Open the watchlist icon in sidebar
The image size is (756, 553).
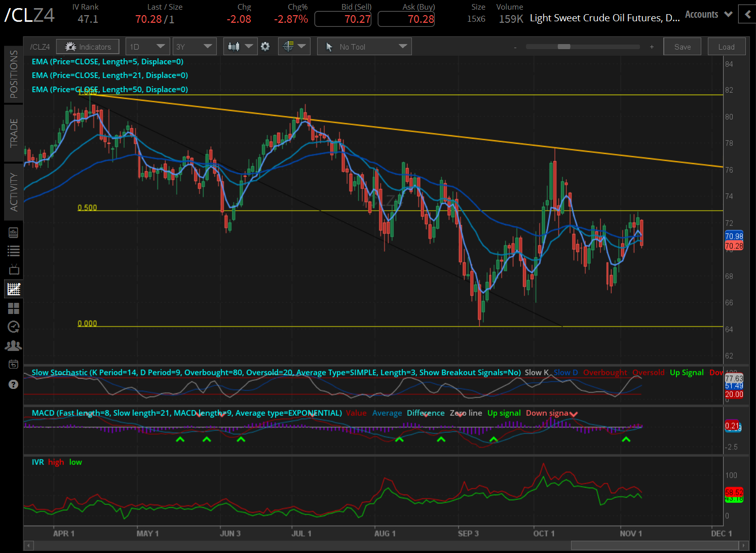pyautogui.click(x=14, y=250)
